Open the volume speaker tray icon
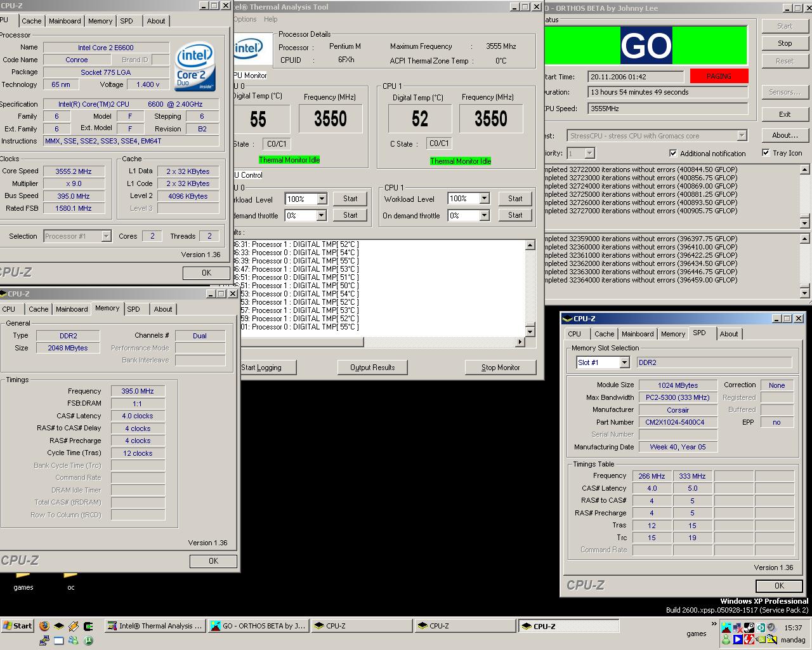 click(x=772, y=628)
